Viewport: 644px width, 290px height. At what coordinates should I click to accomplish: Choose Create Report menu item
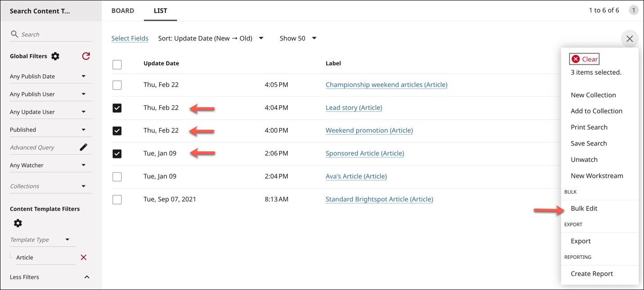click(592, 274)
